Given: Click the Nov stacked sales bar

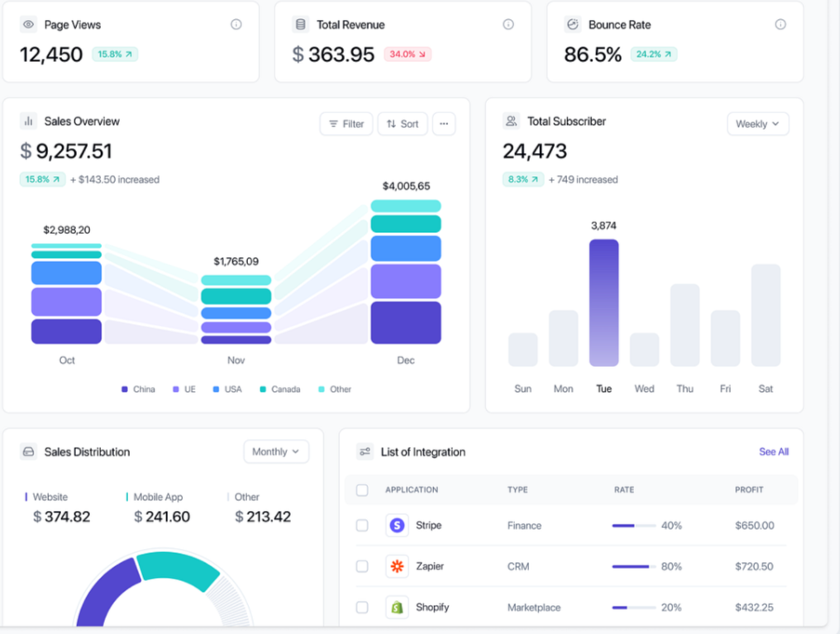Looking at the screenshot, I should point(236,309).
